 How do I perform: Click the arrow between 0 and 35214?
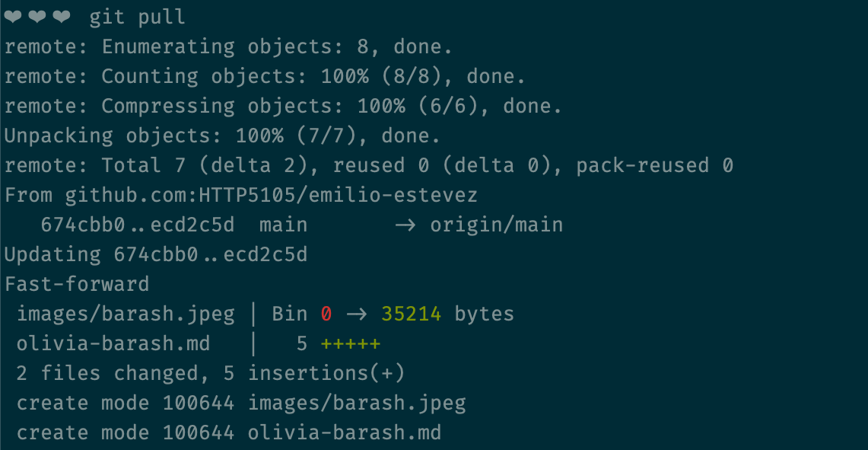click(357, 314)
